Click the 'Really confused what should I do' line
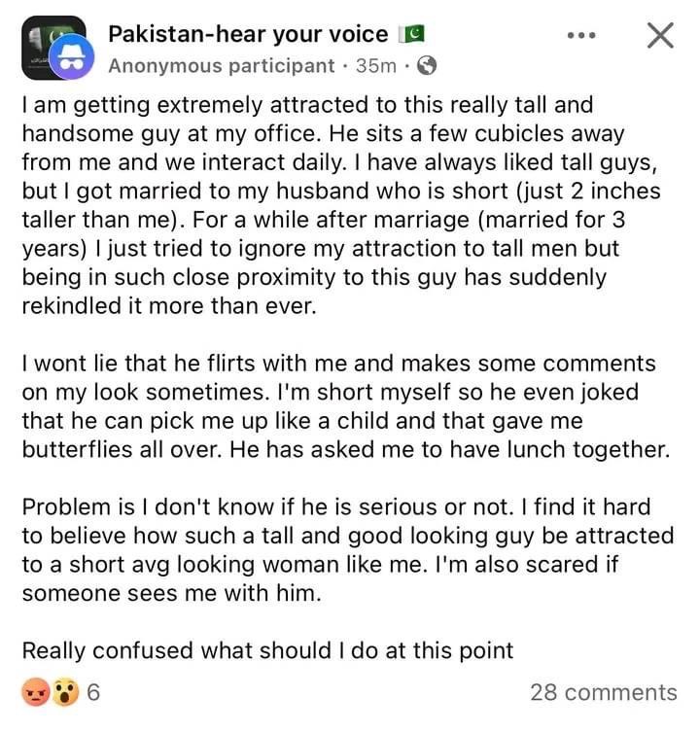The image size is (700, 732). [x=267, y=650]
